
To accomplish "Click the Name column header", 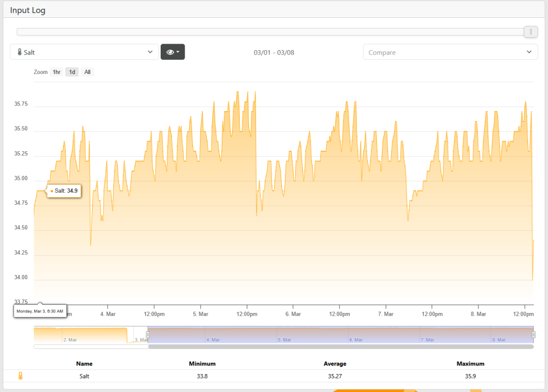I will click(84, 364).
